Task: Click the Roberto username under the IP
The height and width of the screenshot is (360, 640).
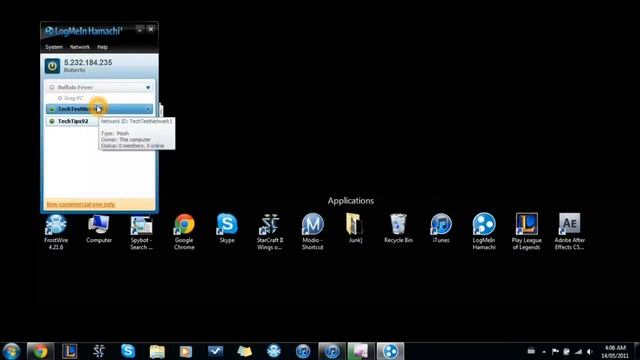Action: 75,70
